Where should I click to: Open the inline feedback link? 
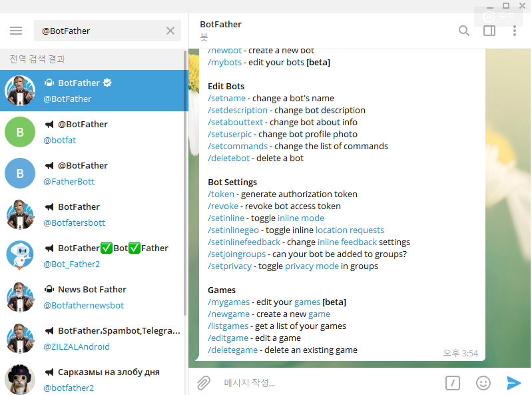tap(347, 242)
